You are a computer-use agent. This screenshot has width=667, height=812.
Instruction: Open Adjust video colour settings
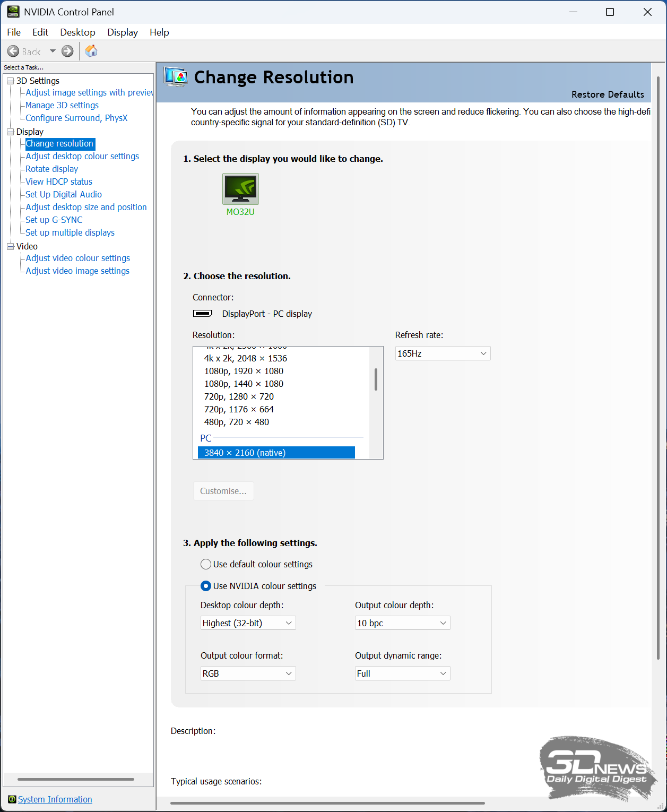point(78,258)
